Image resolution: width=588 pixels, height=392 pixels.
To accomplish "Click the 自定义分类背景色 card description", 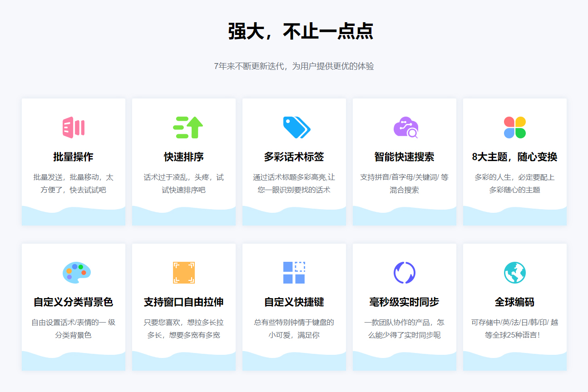I will pyautogui.click(x=73, y=328).
